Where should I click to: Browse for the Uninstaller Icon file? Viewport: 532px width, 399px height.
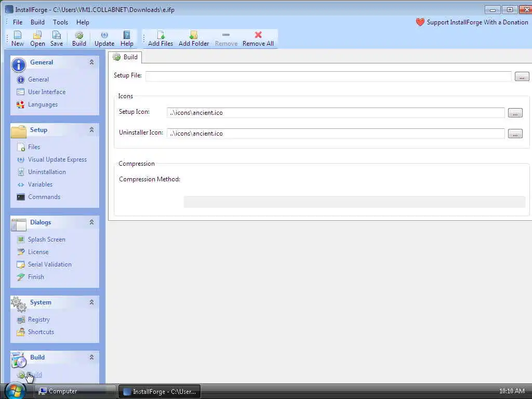(515, 134)
